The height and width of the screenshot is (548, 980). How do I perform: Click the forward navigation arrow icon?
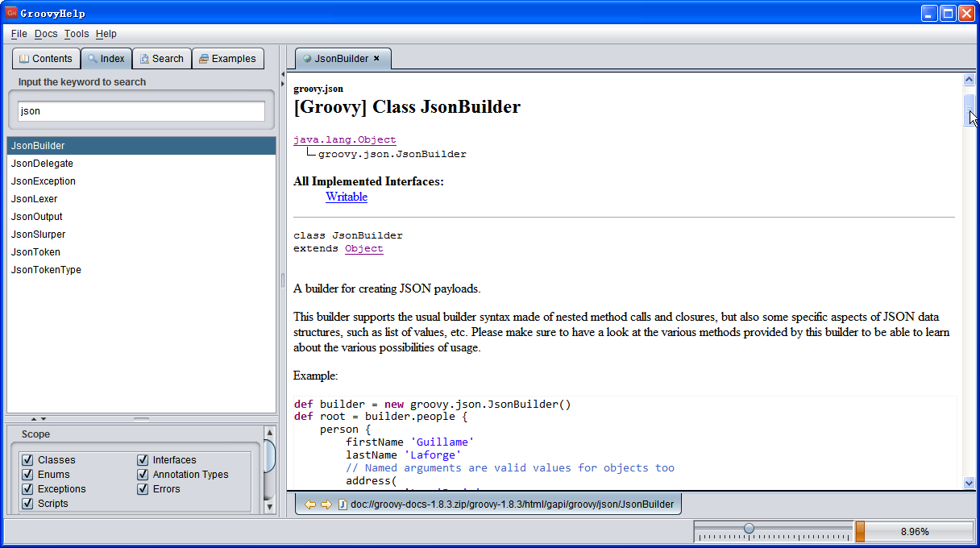326,504
